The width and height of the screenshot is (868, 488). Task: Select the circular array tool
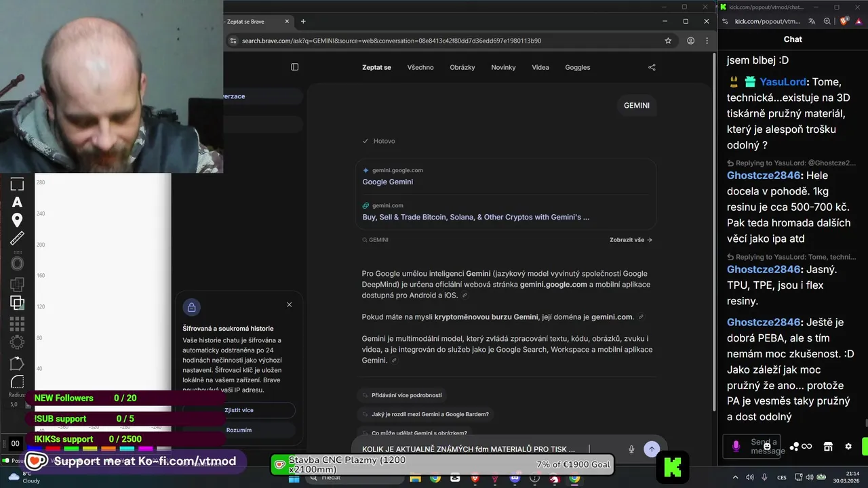(17, 342)
